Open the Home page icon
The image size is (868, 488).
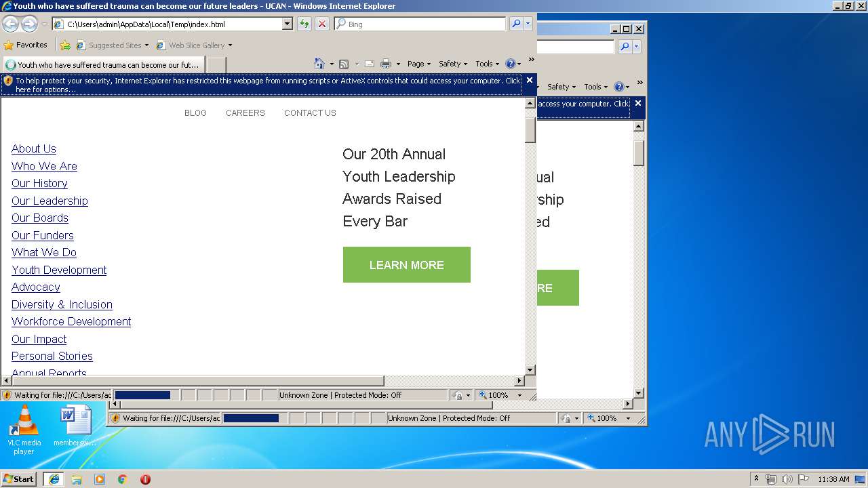pos(319,64)
